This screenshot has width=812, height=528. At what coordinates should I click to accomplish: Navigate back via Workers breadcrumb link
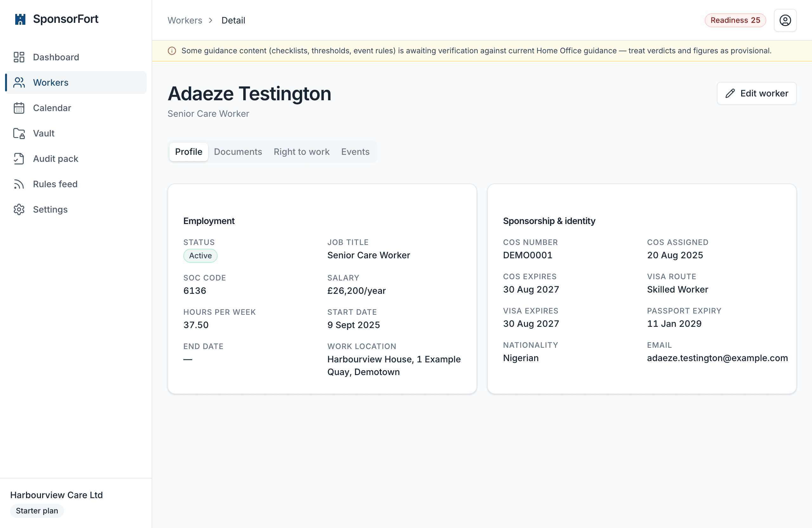tap(185, 20)
